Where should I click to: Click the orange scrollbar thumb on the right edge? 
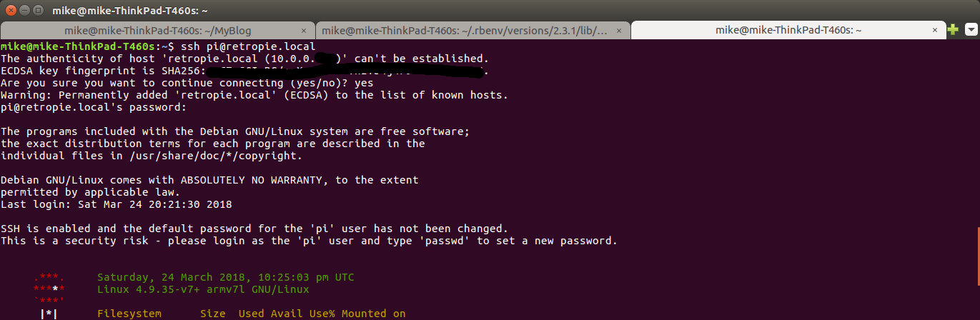coord(977,254)
